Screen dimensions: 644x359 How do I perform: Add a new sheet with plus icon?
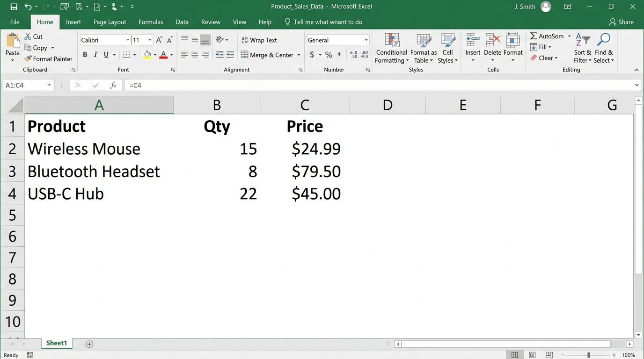(x=89, y=344)
